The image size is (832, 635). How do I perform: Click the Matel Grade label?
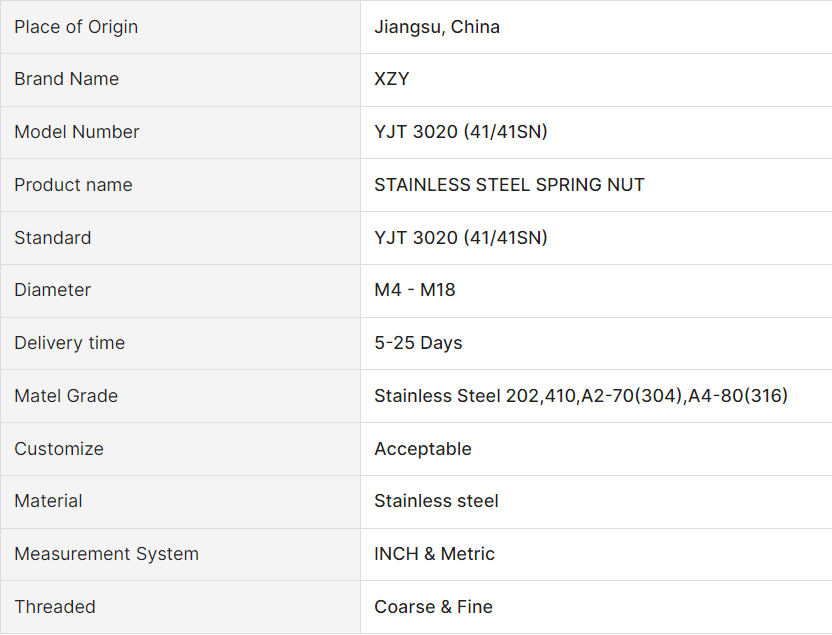coord(66,396)
